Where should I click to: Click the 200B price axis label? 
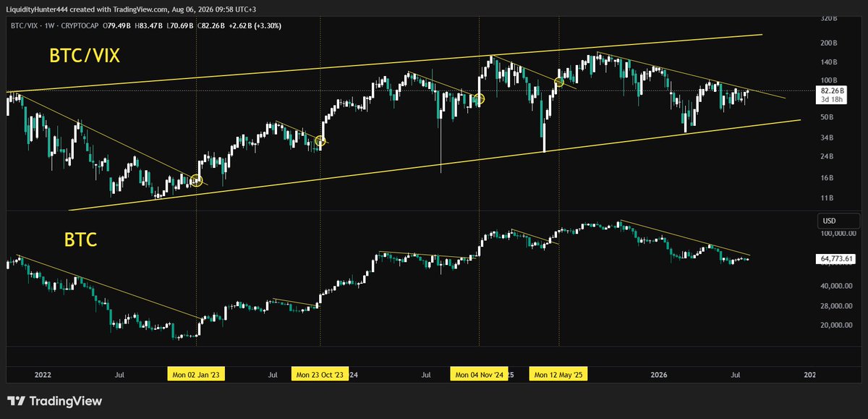(x=829, y=43)
